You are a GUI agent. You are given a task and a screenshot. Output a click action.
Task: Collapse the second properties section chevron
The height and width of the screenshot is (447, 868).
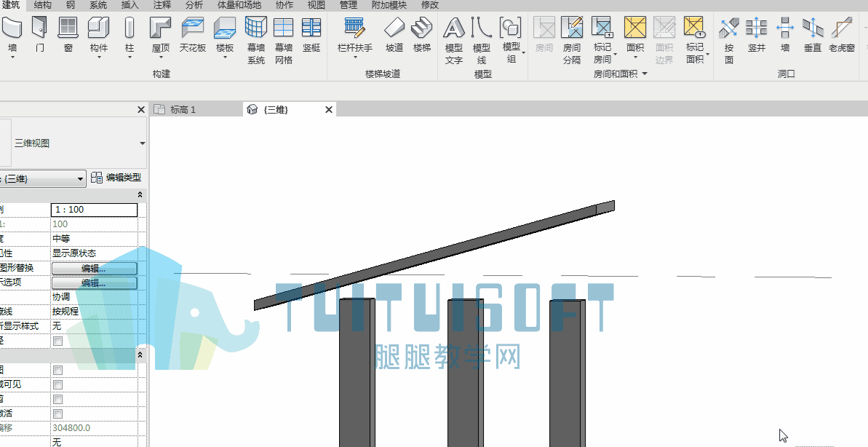[140, 355]
